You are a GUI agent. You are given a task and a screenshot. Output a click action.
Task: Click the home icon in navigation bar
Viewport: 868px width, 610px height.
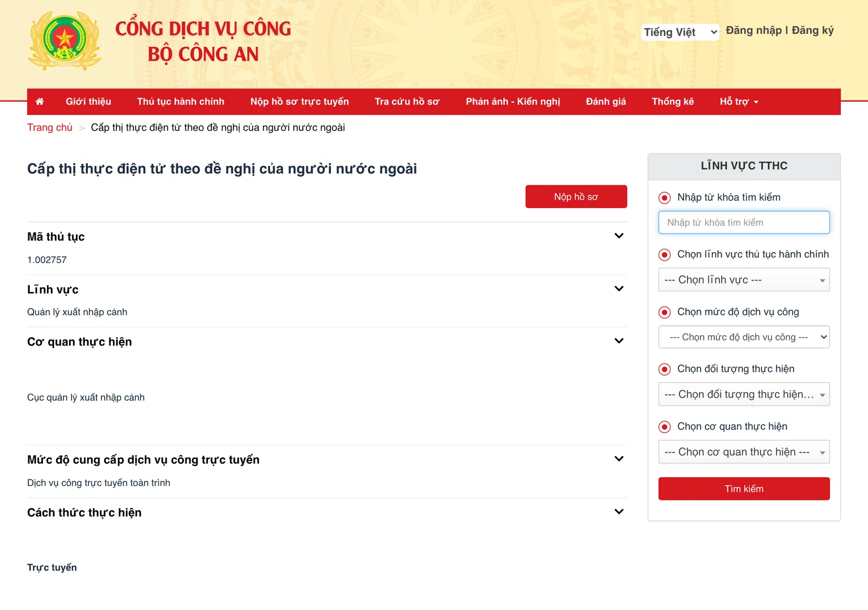point(40,101)
